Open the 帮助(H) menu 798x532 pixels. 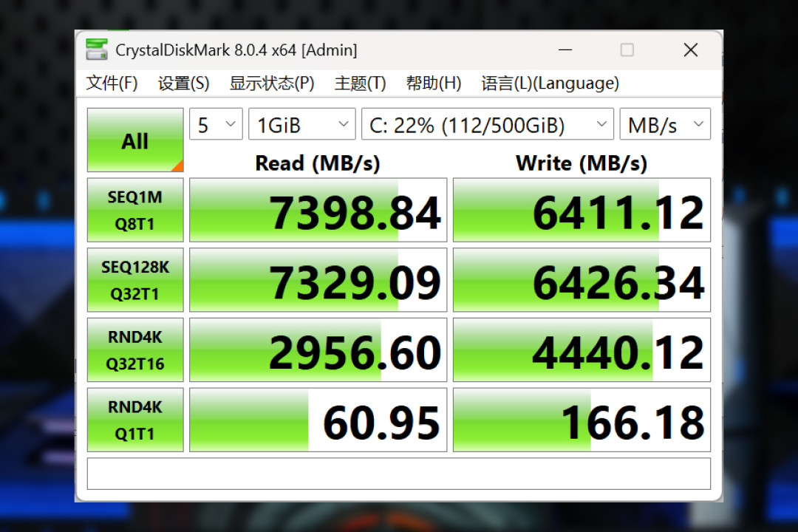tap(433, 83)
